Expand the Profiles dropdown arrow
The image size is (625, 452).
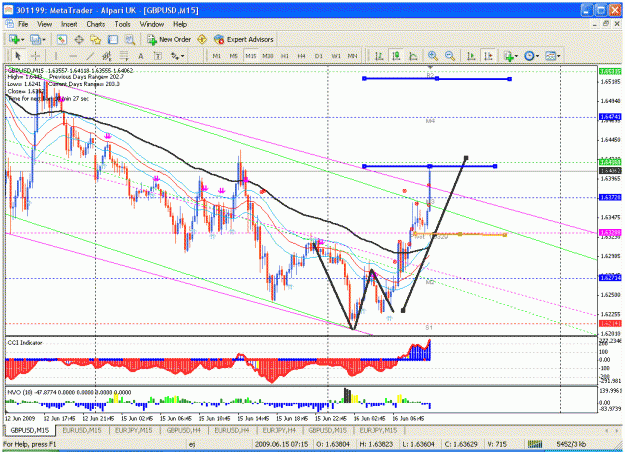click(44, 40)
